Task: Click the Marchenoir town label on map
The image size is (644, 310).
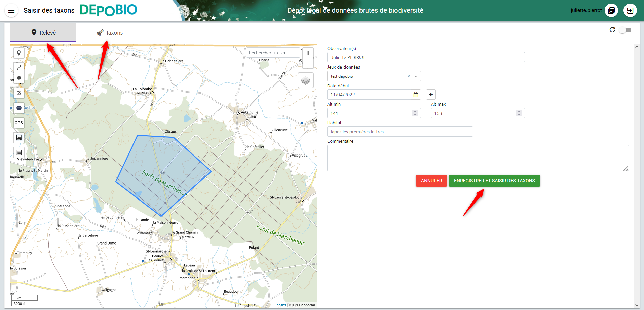Action: tap(189, 278)
